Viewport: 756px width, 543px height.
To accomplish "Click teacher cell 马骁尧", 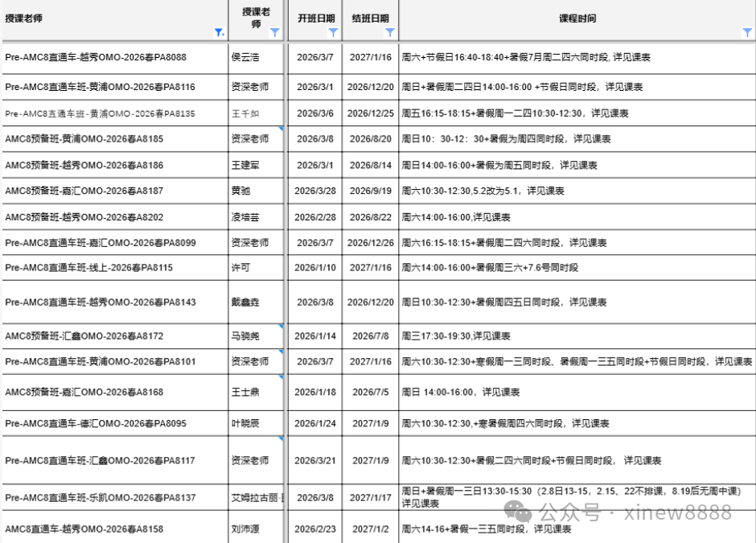I will click(246, 336).
